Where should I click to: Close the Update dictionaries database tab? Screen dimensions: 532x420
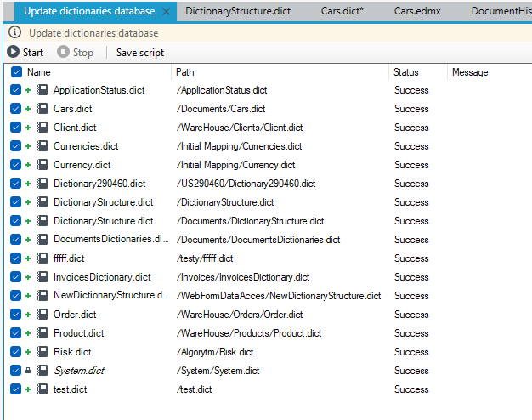point(166,12)
